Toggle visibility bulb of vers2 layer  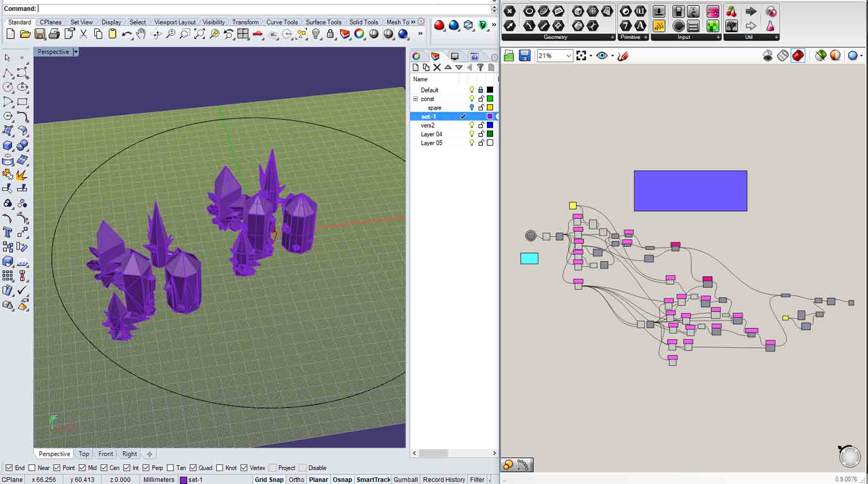pyautogui.click(x=472, y=125)
